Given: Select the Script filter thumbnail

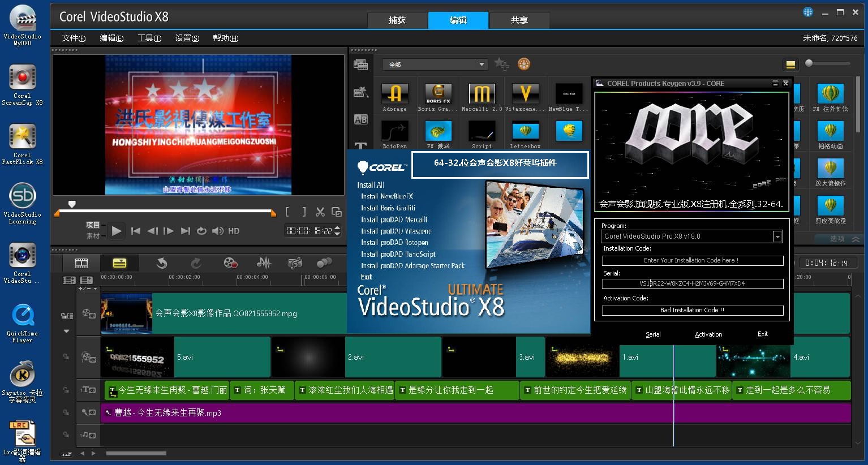Looking at the screenshot, I should point(482,131).
